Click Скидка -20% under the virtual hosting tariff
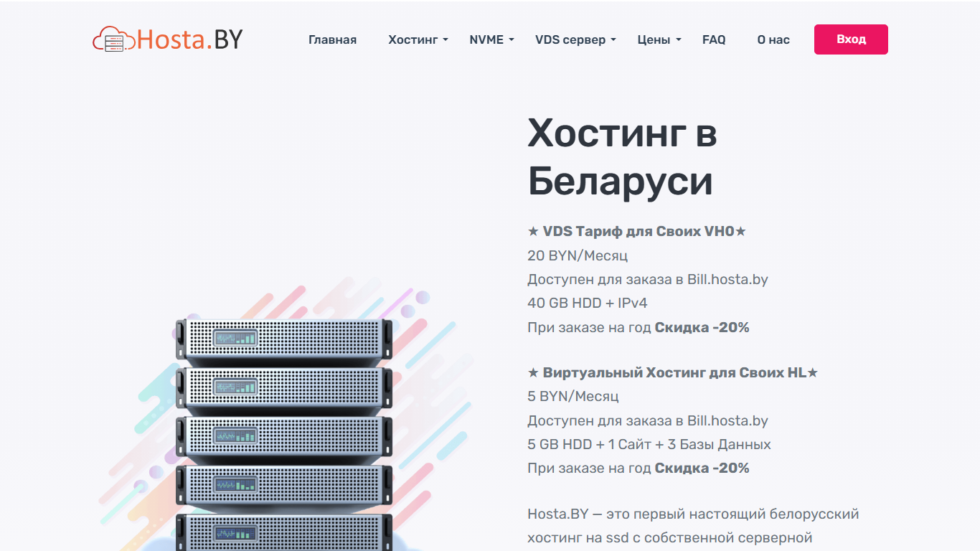The width and height of the screenshot is (980, 551). coord(702,468)
